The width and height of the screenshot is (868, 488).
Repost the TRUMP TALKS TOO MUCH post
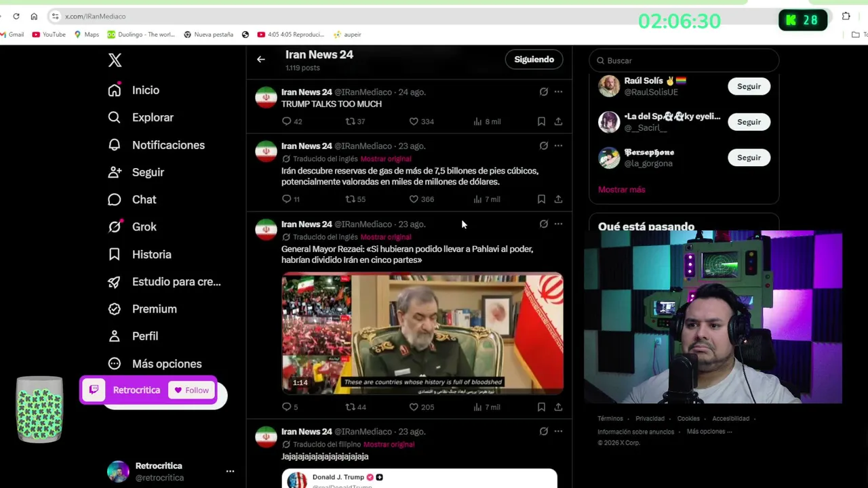(x=350, y=121)
